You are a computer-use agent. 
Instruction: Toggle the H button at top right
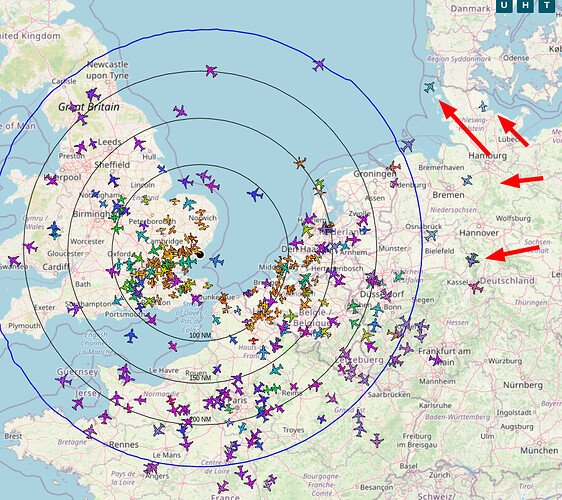(x=525, y=5)
